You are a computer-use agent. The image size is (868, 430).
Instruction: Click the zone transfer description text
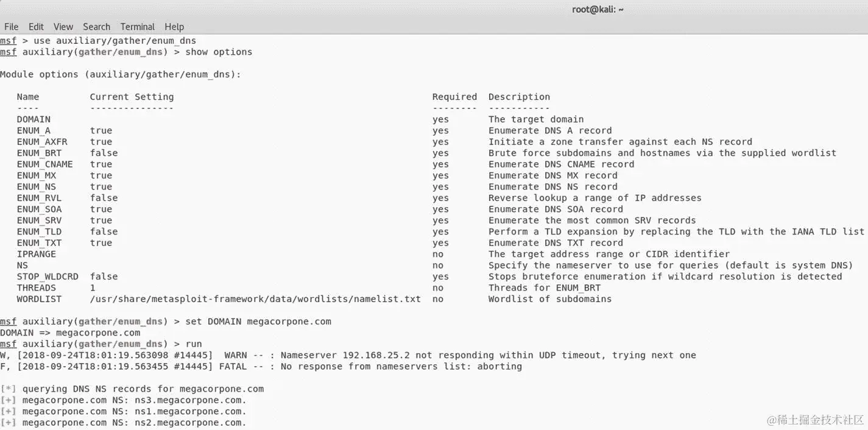point(620,142)
